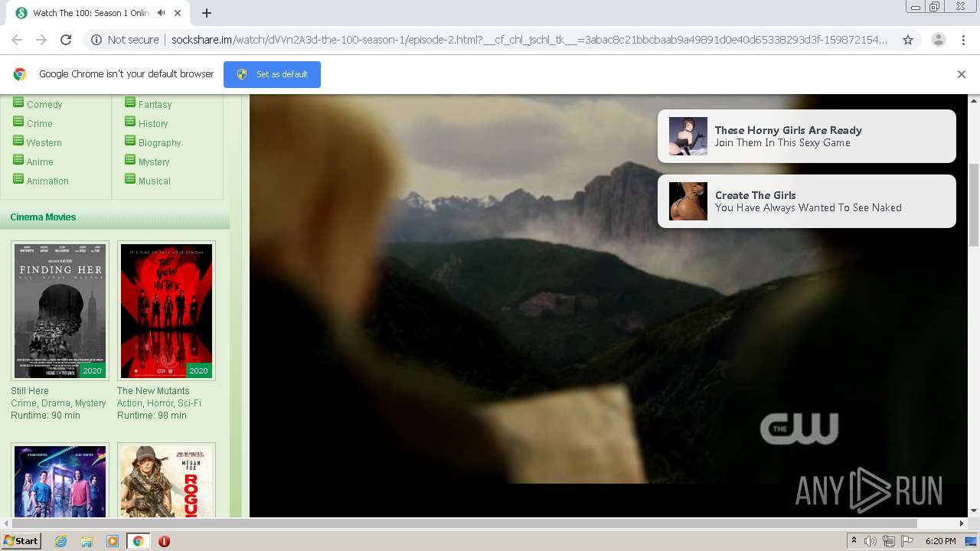This screenshot has height=551, width=980.
Task: Click the forward navigation arrow
Action: 41,40
